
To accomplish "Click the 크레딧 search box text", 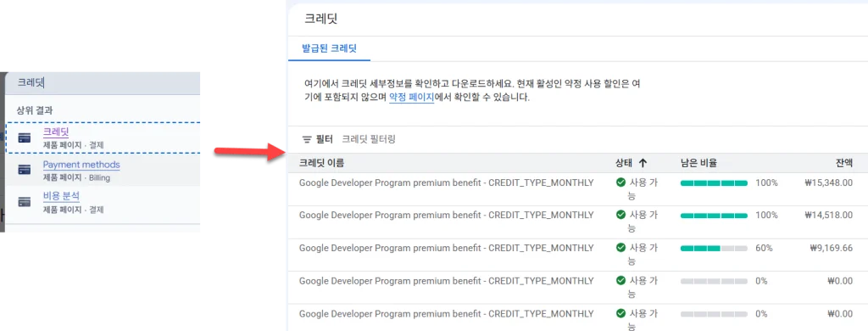I will [31, 82].
